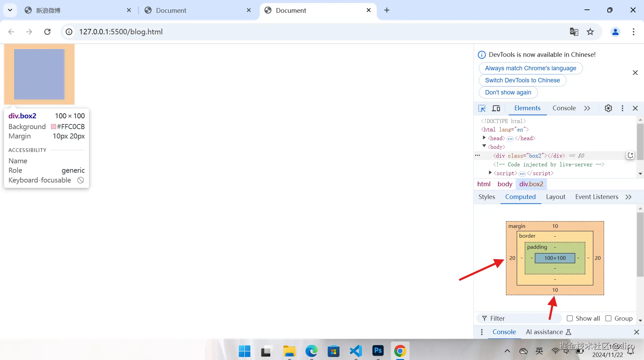
Task: Open Photoshop from the taskbar
Action: tap(378, 351)
